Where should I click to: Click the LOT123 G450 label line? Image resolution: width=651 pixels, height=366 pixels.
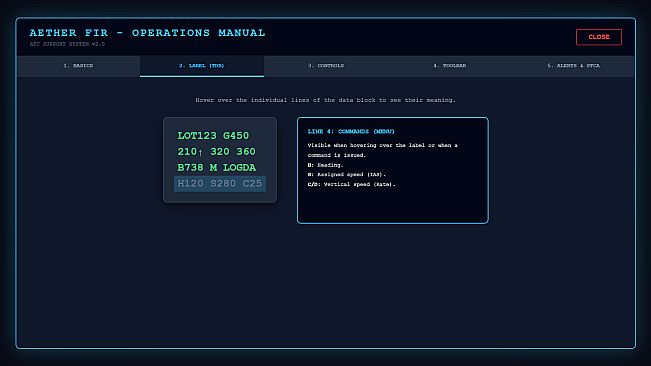(220, 136)
